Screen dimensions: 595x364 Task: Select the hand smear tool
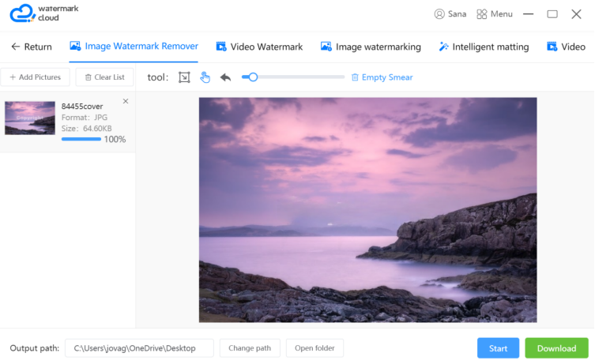(x=205, y=77)
